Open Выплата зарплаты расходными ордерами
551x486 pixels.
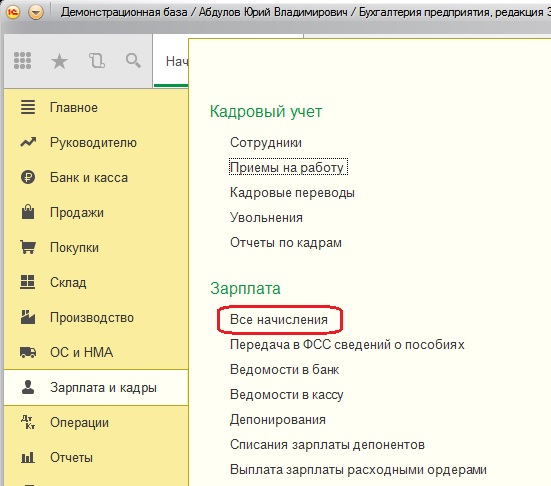358,469
